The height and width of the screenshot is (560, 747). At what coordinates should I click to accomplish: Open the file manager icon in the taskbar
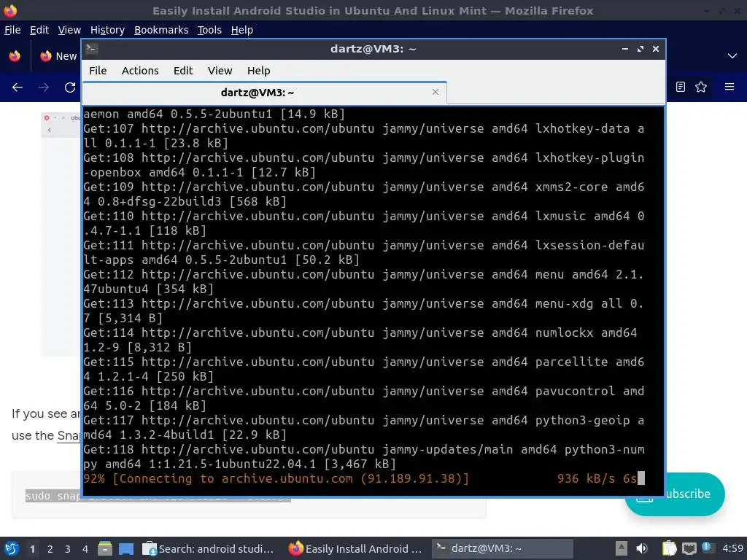point(105,548)
